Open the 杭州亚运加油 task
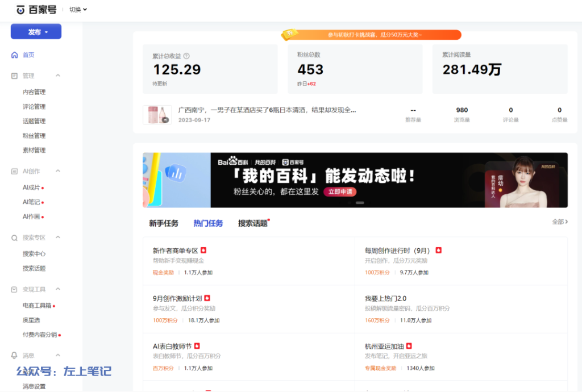The image size is (582, 392). click(384, 347)
